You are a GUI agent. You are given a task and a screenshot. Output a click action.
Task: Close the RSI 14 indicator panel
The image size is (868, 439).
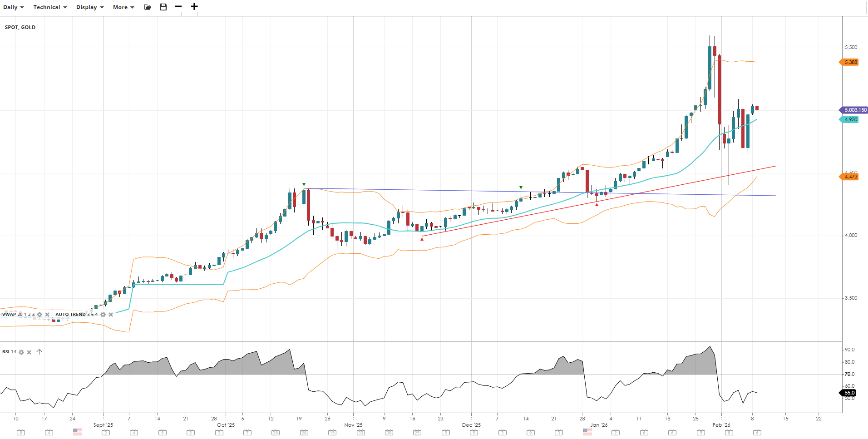29,352
